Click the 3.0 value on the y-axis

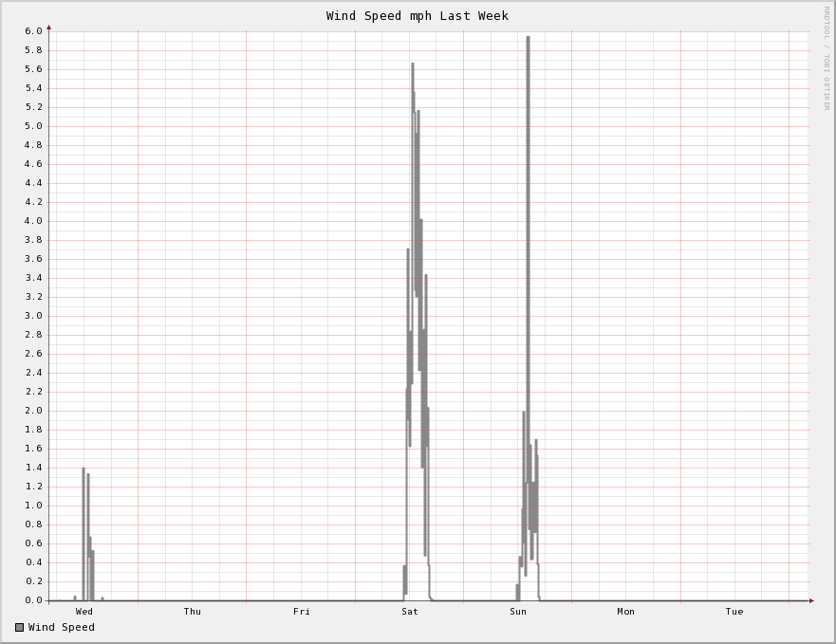pyautogui.click(x=33, y=316)
